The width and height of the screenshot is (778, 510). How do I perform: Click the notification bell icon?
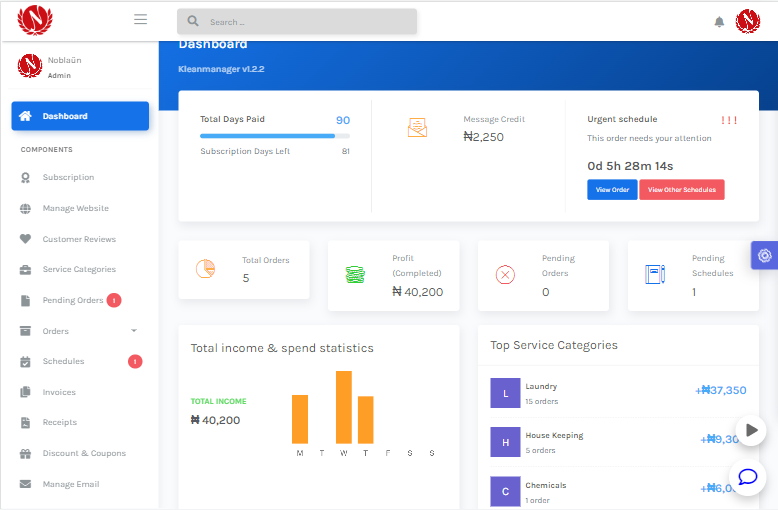pos(719,22)
